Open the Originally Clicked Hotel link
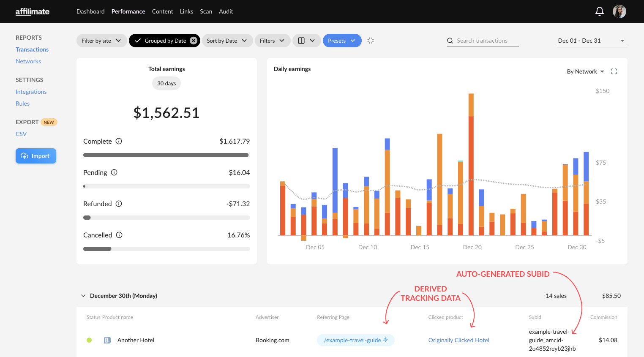The height and width of the screenshot is (357, 644). [x=458, y=340]
